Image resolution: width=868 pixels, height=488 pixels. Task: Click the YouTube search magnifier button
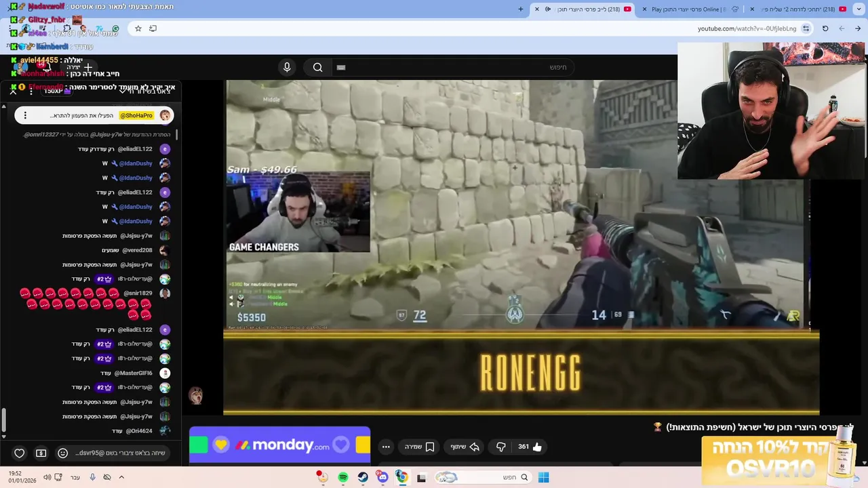click(x=317, y=67)
